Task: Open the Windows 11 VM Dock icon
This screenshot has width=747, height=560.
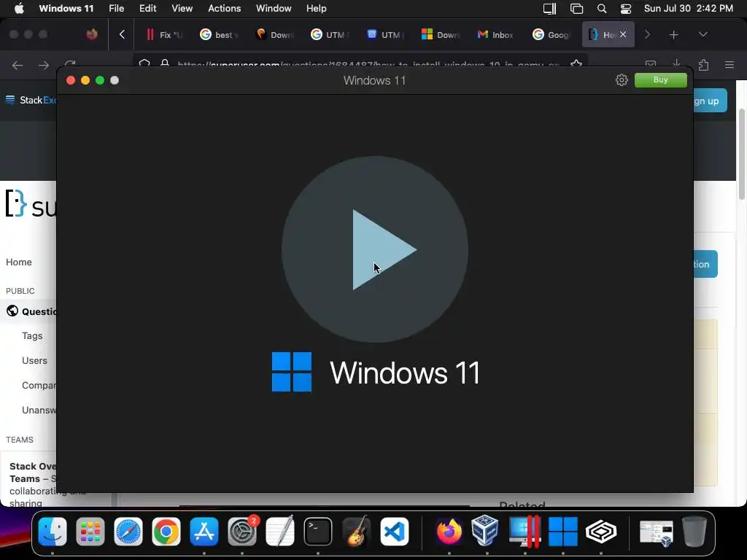Action: point(562,532)
